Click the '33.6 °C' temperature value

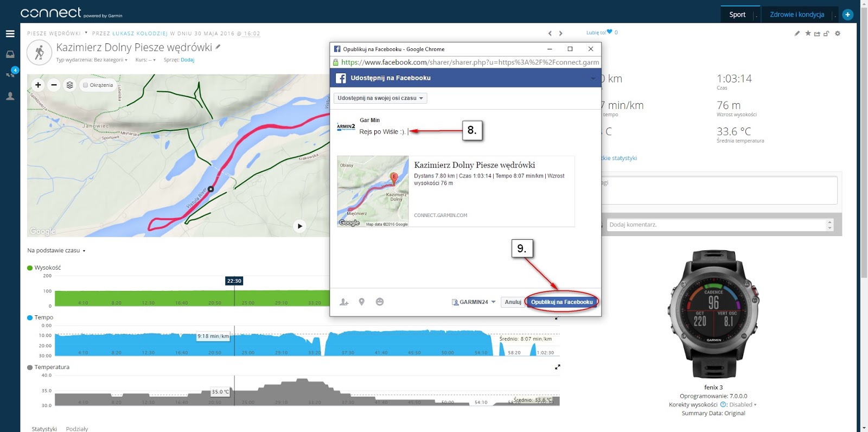[x=733, y=131]
